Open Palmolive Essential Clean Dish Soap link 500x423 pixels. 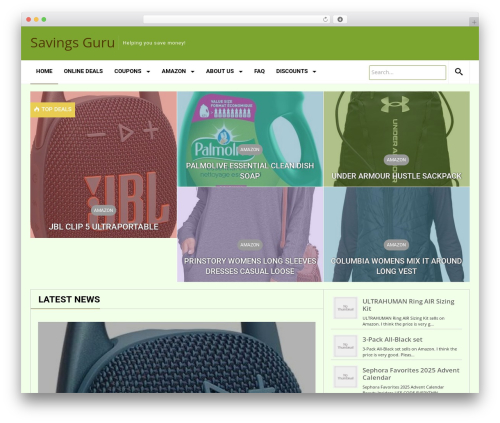coord(250,171)
